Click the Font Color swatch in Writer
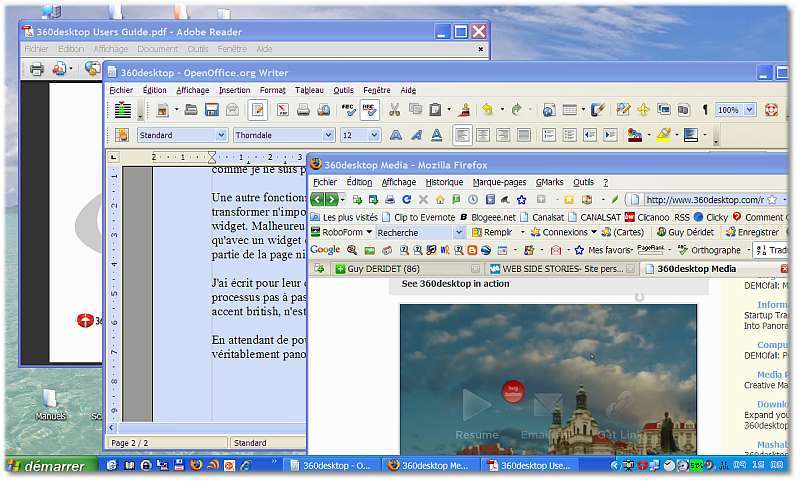This screenshot has height=483, width=800. click(635, 135)
